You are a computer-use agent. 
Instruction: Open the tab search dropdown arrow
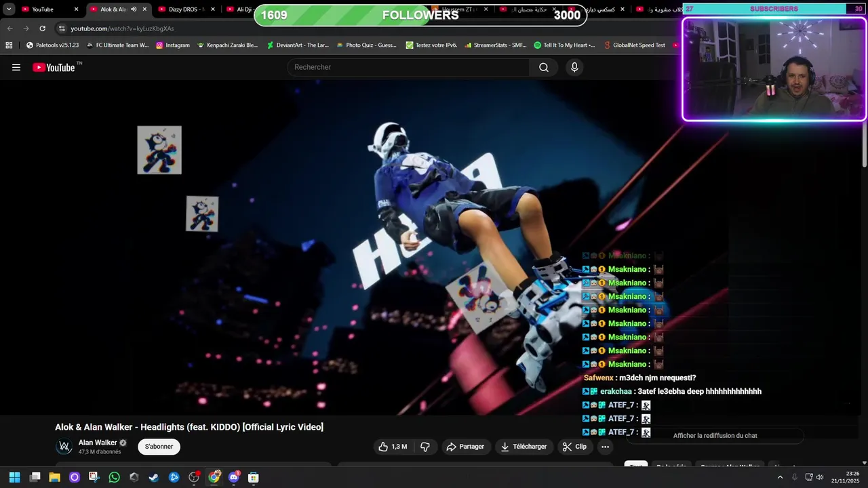(x=9, y=9)
